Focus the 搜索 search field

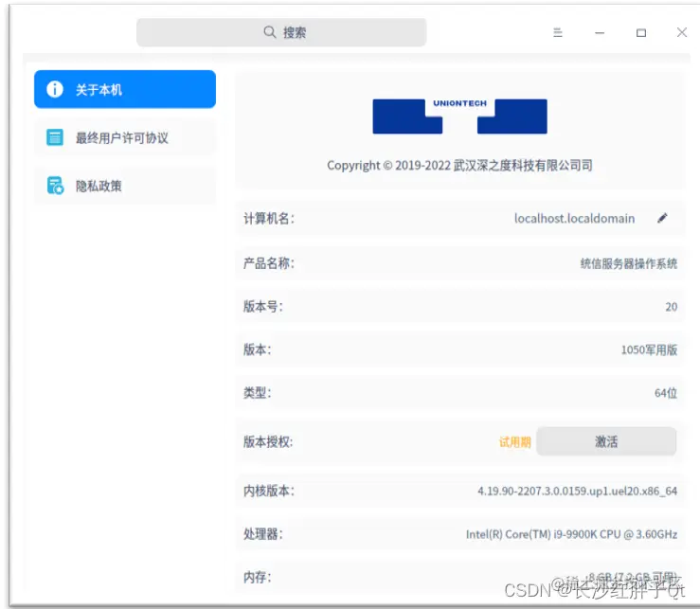(x=281, y=32)
